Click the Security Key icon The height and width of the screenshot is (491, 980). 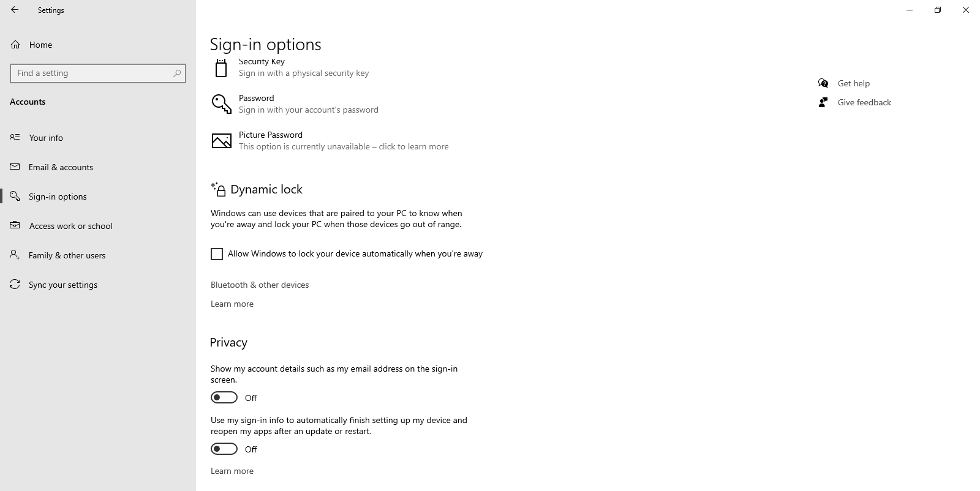click(x=221, y=68)
